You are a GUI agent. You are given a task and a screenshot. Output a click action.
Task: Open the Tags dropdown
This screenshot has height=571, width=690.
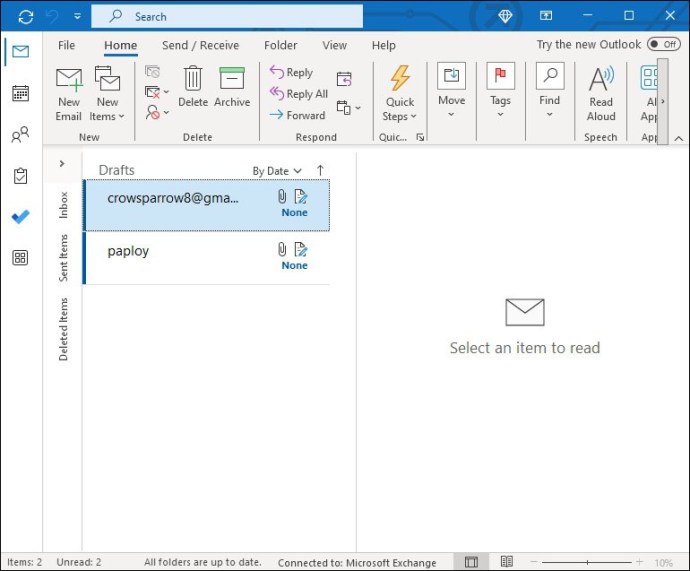tap(500, 91)
